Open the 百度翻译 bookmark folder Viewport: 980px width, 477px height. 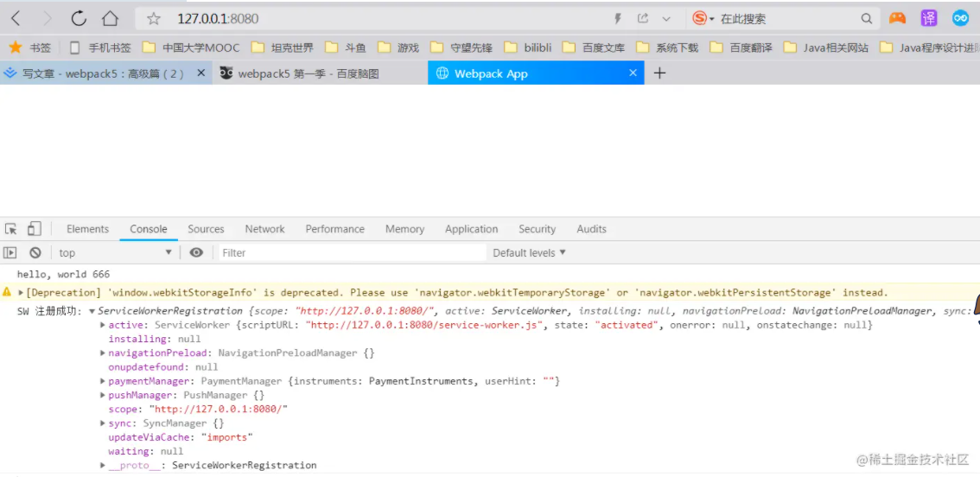[741, 48]
